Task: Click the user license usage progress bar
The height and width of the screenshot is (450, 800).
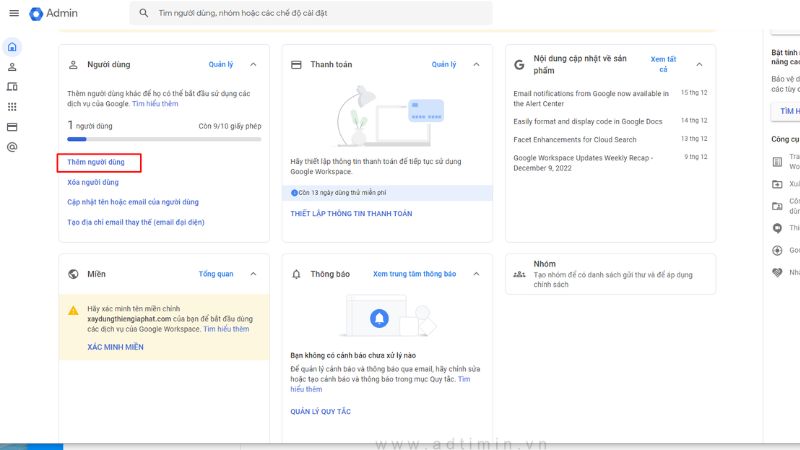Action: tap(164, 139)
